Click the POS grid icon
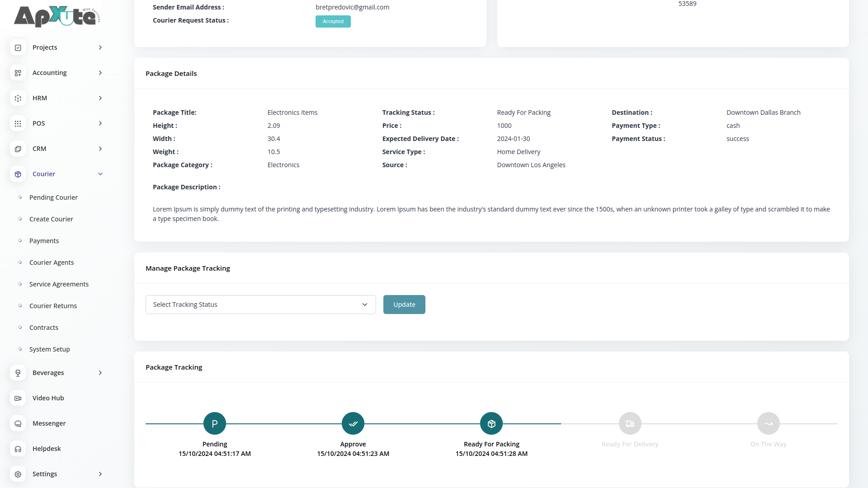This screenshot has height=488, width=868. [x=18, y=123]
